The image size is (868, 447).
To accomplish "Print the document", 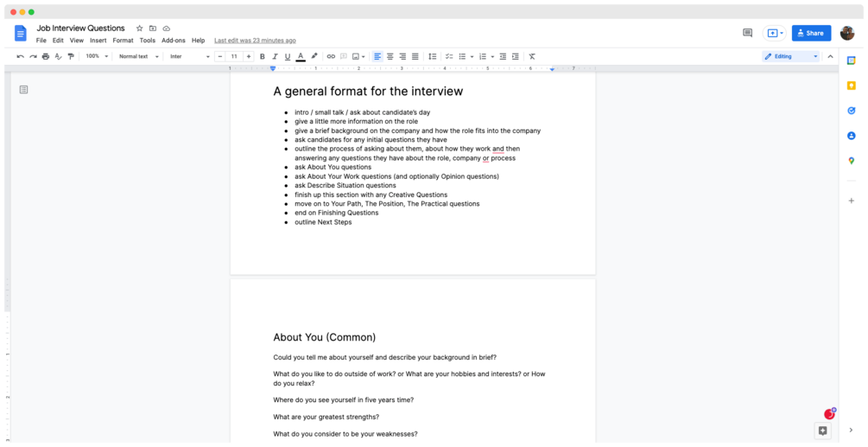I will (x=46, y=56).
